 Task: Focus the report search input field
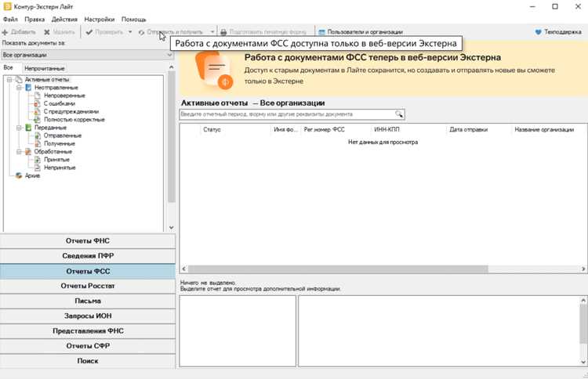(287, 114)
